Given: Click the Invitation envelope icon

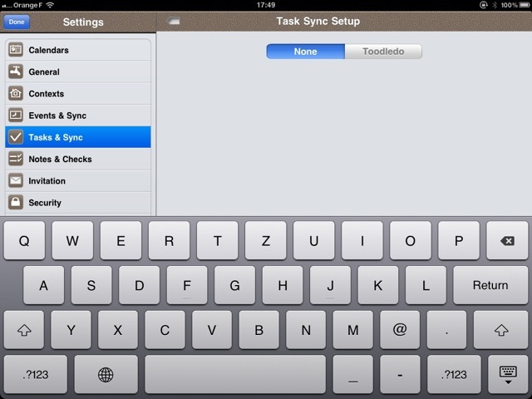Looking at the screenshot, I should click(x=15, y=180).
